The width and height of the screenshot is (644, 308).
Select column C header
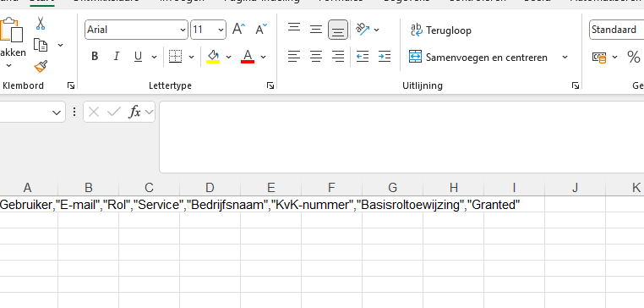(149, 188)
